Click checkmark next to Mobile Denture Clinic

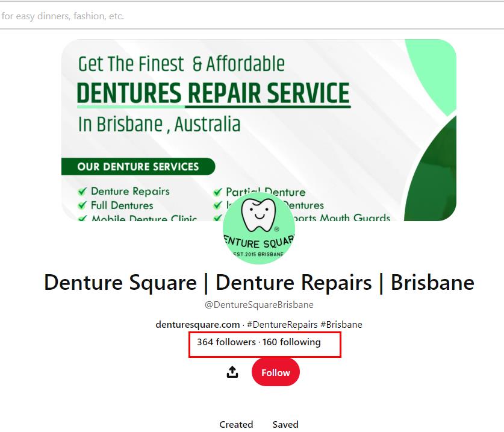[82, 219]
